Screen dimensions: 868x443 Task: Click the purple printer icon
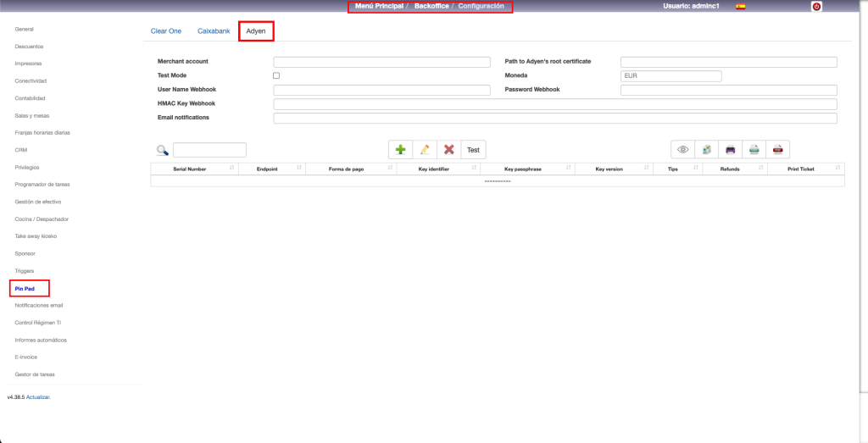click(730, 150)
